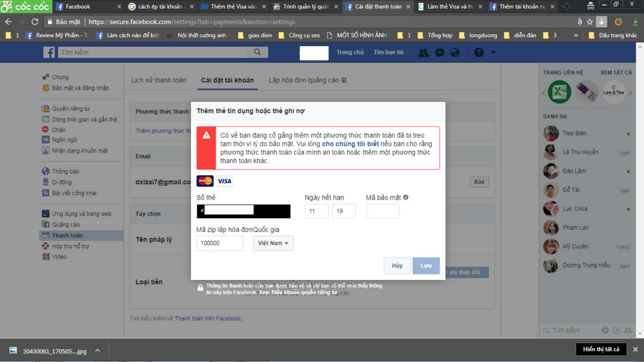This screenshot has height=362, width=644.
Task: Switch to the 'Thêm thẻ Visa vào' tab
Action: (232, 6)
